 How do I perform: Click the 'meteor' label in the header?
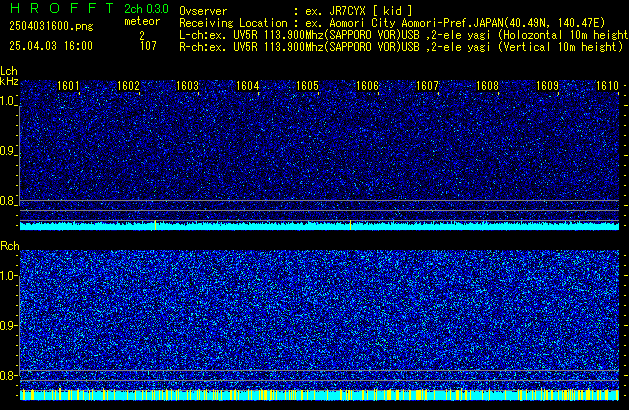pos(142,21)
